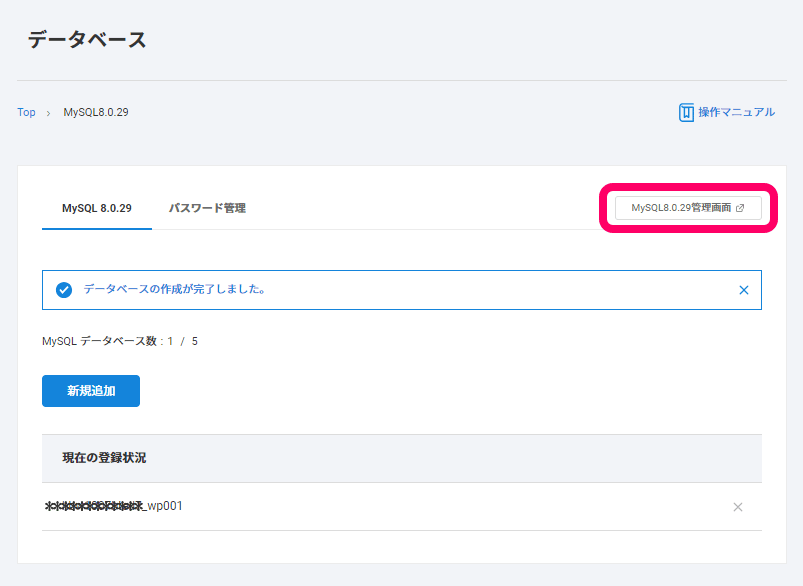Click the breadcrumb separator arrow after Top
This screenshot has width=803, height=586.
(48, 113)
